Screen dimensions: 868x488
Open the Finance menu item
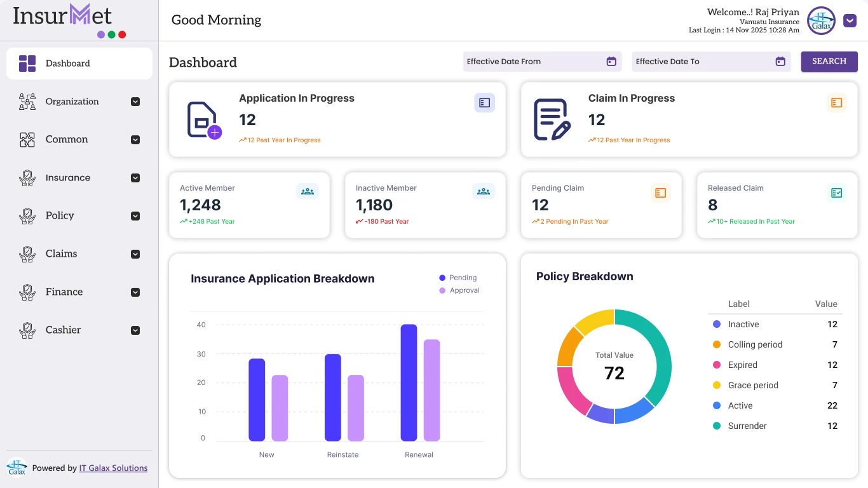coord(79,292)
